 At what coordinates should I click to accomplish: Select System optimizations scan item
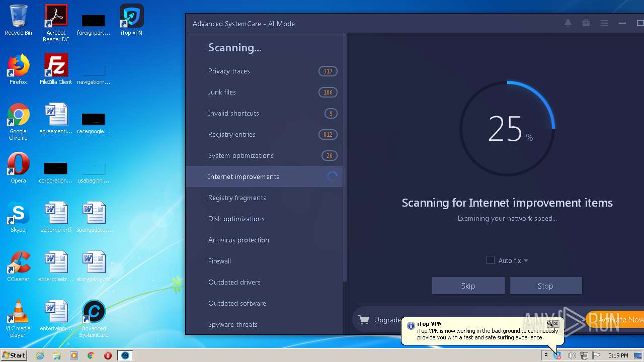click(x=264, y=155)
